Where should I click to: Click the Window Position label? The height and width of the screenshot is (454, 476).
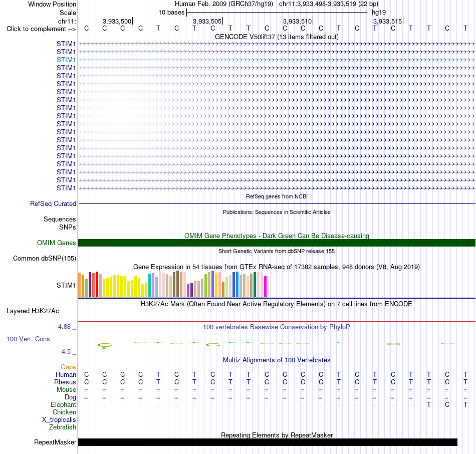tap(52, 4)
